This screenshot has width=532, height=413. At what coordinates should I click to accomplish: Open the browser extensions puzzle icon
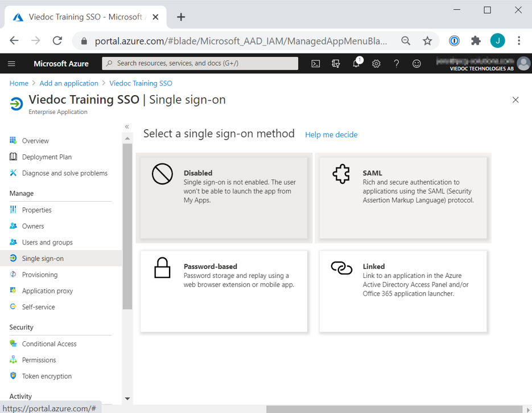[x=476, y=40]
